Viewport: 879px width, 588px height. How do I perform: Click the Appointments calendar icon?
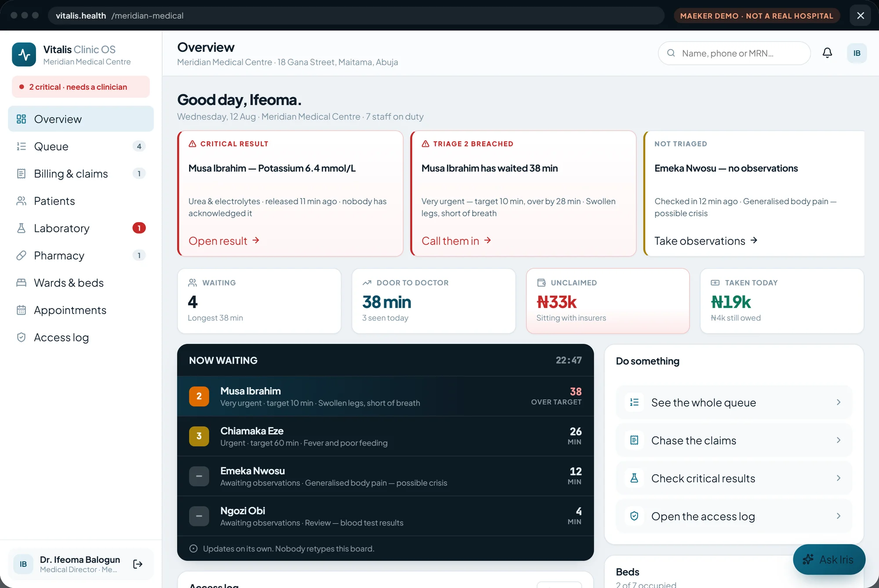(21, 310)
